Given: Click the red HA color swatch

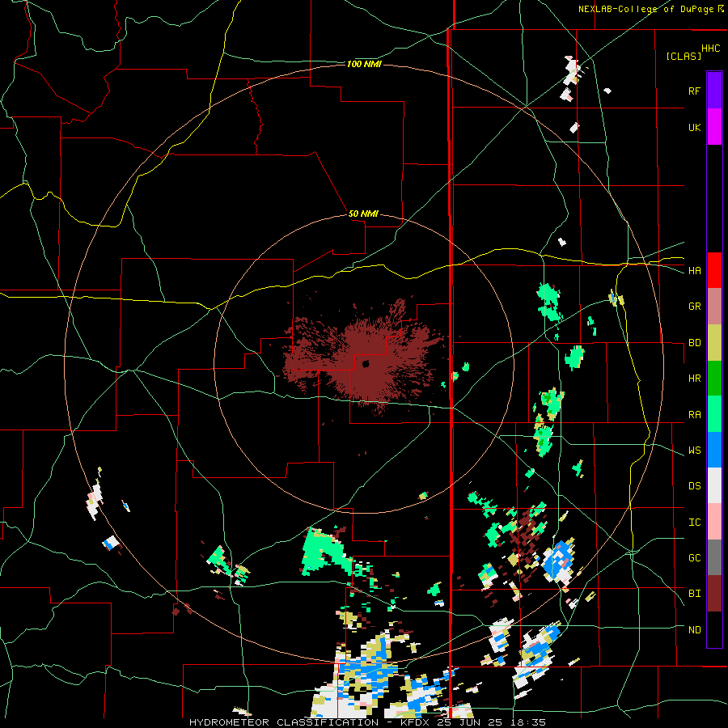Looking at the screenshot, I should tap(714, 270).
